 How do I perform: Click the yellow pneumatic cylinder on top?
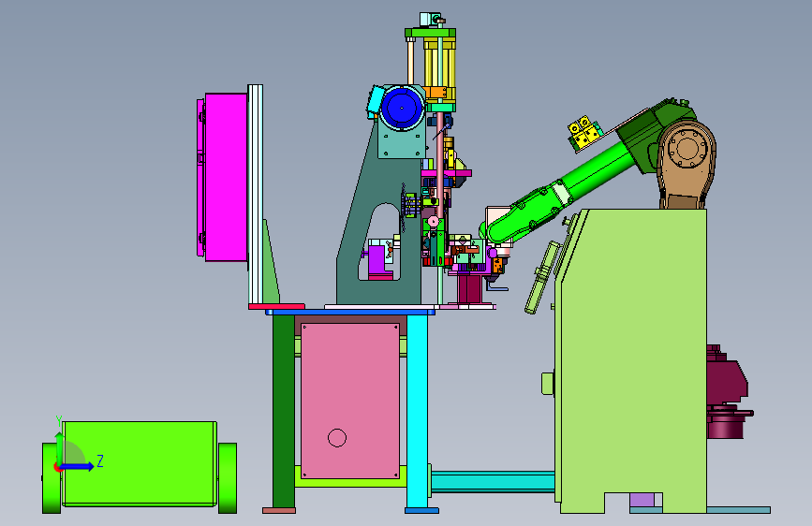click(439, 69)
